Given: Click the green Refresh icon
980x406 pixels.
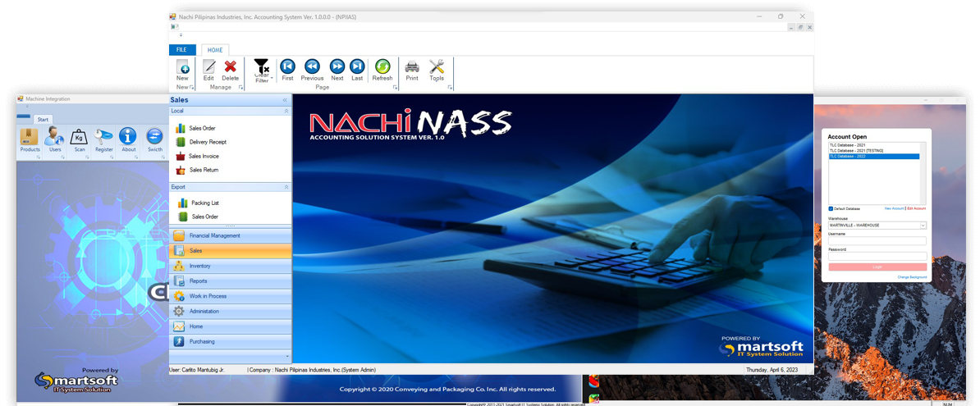Looking at the screenshot, I should [x=382, y=67].
